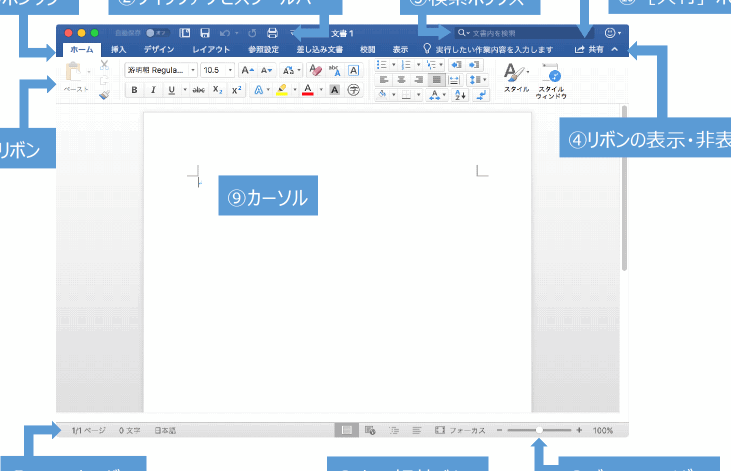Click the Redo circular arrow icon
Image resolution: width=731 pixels, height=471 pixels.
tap(252, 33)
